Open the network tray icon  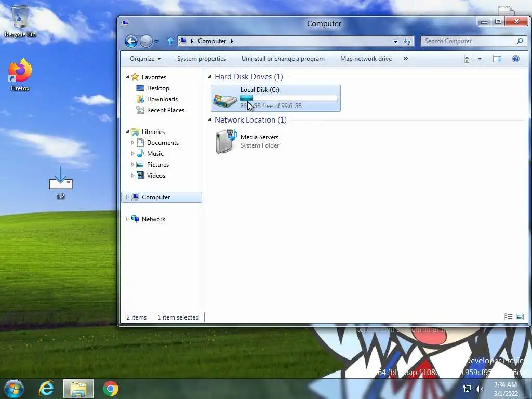click(467, 389)
